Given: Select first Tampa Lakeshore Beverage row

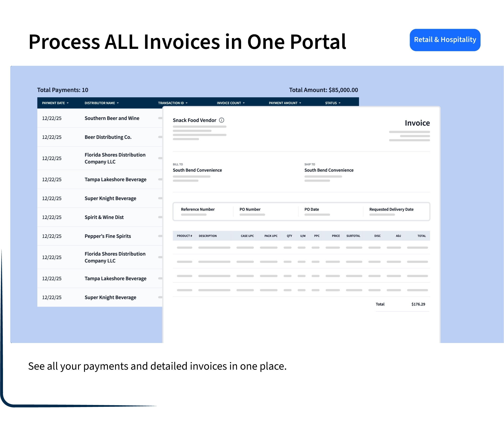Looking at the screenshot, I should 115,179.
